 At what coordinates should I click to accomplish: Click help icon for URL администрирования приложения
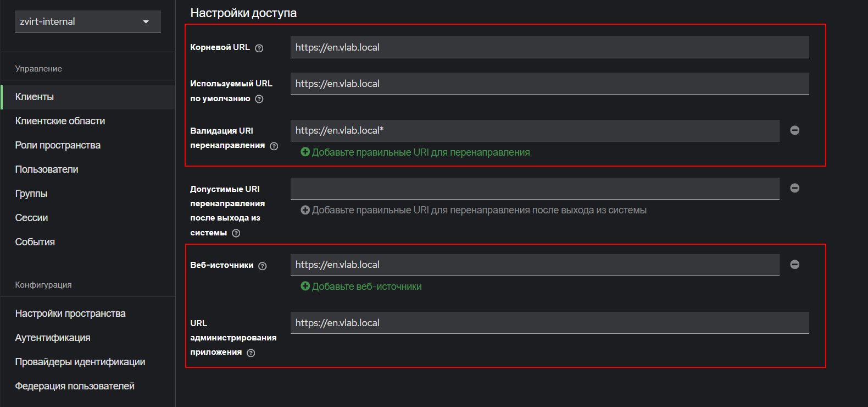tap(251, 353)
